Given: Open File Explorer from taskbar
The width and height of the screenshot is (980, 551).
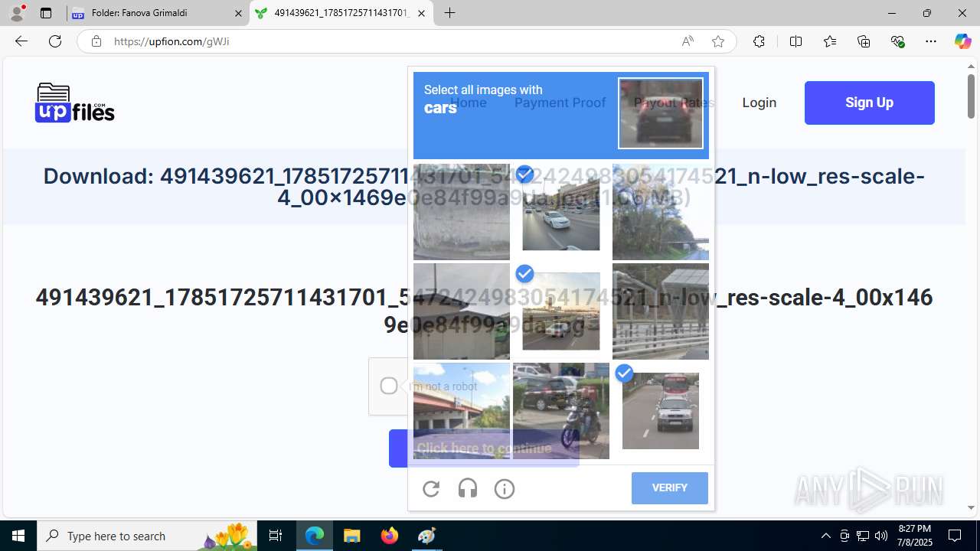Looking at the screenshot, I should (351, 536).
